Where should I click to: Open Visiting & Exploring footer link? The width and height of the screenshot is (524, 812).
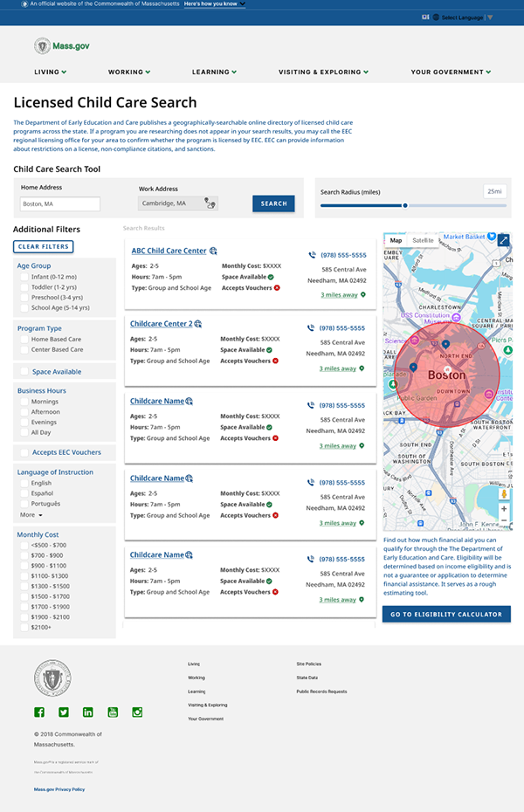(x=208, y=705)
